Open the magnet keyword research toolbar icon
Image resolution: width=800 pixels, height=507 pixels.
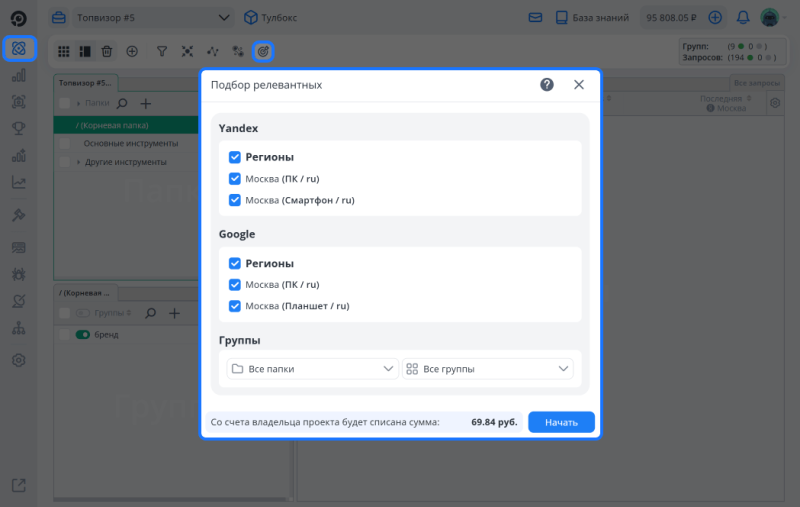[x=238, y=52]
